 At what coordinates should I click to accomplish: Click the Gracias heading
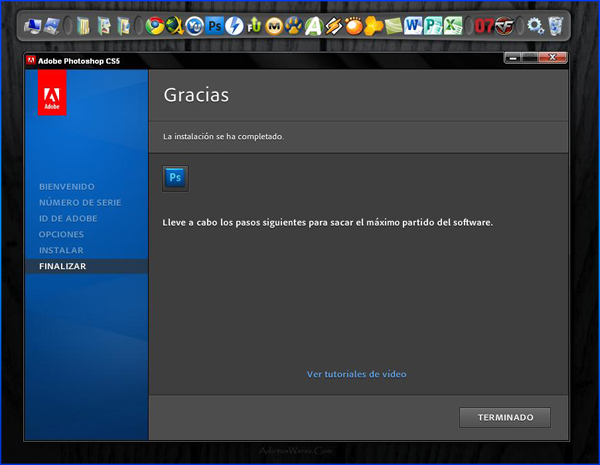pos(196,95)
